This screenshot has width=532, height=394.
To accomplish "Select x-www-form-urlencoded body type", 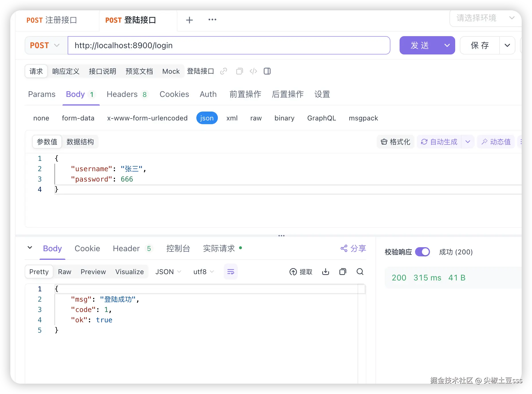I will click(147, 118).
